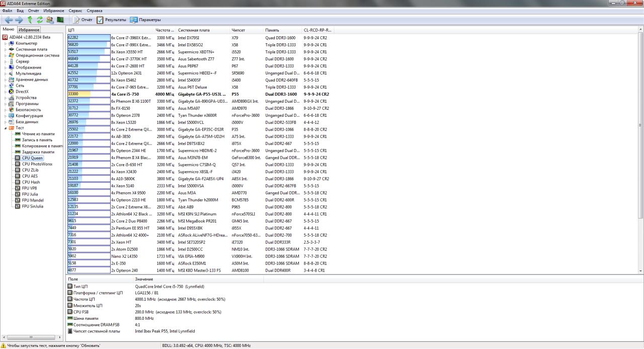The height and width of the screenshot is (349, 644).
Task: Select the CPU Hash benchmark
Action: (x=31, y=182)
